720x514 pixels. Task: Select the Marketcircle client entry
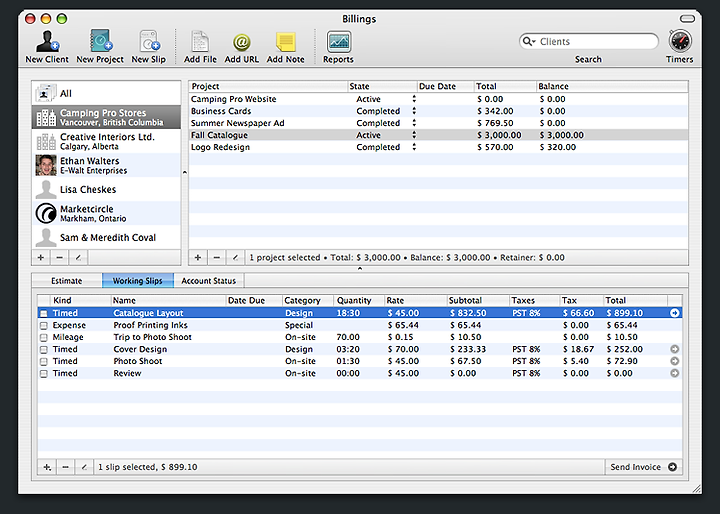(x=107, y=213)
